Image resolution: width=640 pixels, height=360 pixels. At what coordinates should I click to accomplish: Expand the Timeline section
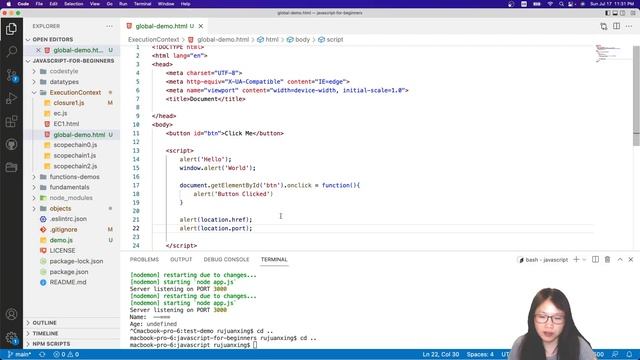[45, 333]
